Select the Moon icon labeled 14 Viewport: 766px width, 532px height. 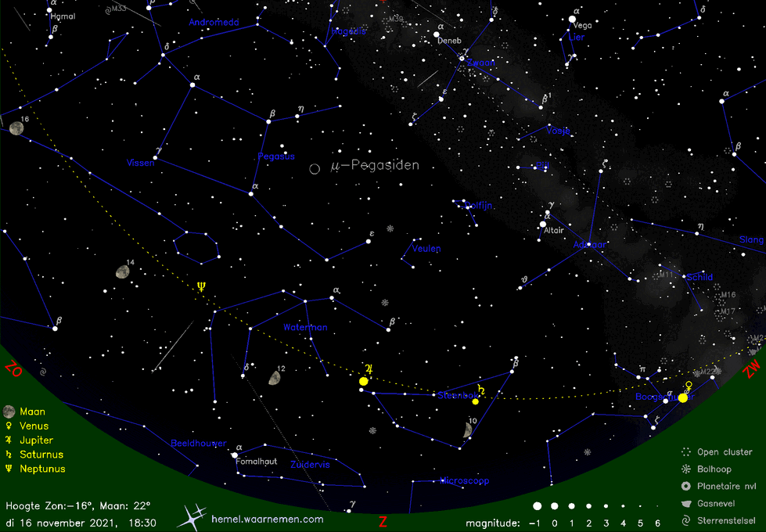tap(122, 271)
